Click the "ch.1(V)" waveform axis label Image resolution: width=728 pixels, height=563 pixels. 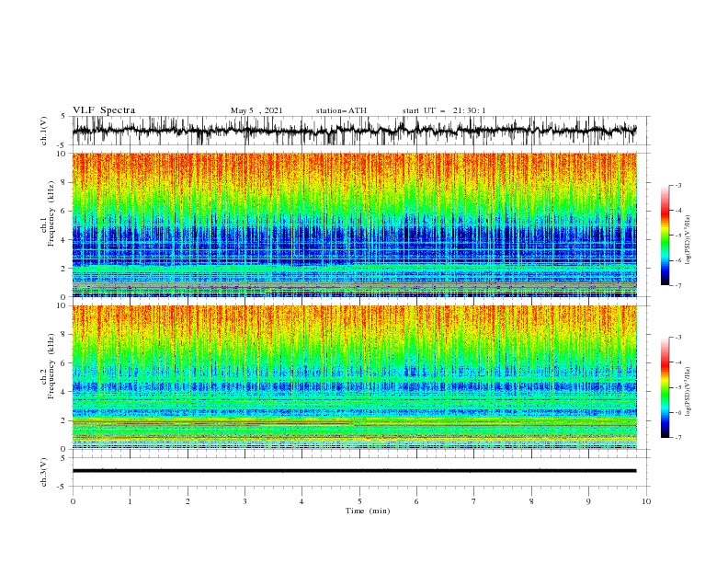click(x=44, y=131)
